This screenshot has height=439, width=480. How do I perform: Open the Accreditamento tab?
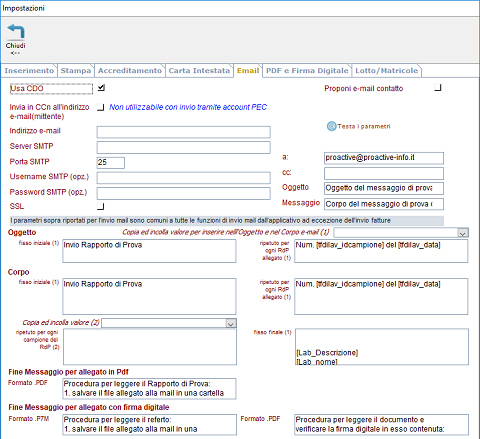(130, 71)
